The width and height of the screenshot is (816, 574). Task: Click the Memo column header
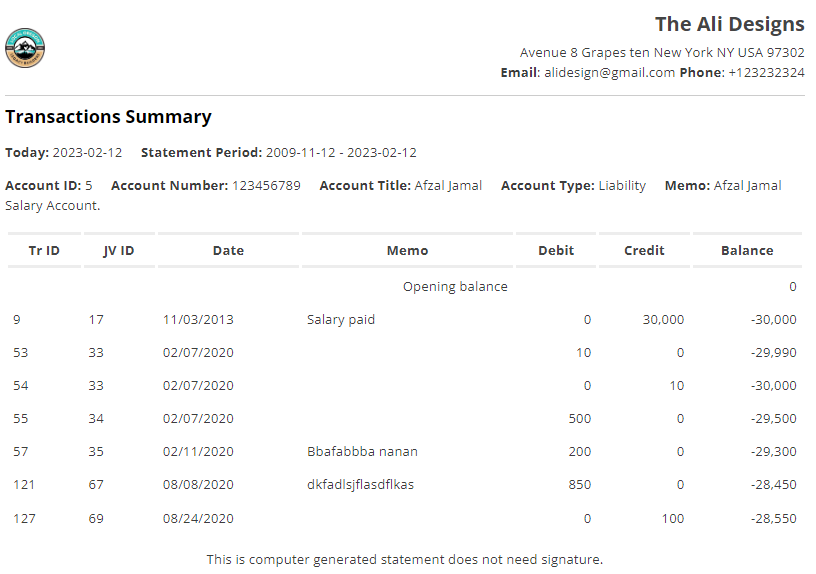click(x=407, y=251)
